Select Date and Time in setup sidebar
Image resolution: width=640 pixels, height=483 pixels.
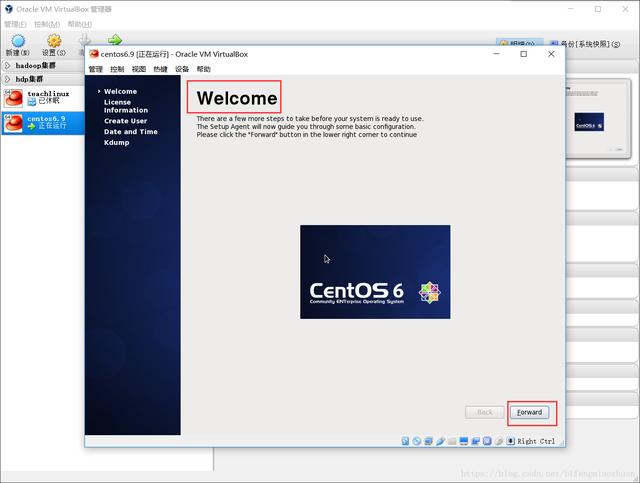[x=131, y=131]
